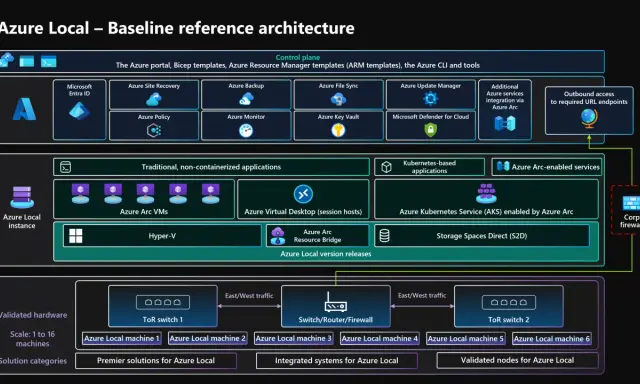The width and height of the screenshot is (640, 384).
Task: Select the Azure Local machine 5 box
Action: tap(466, 338)
